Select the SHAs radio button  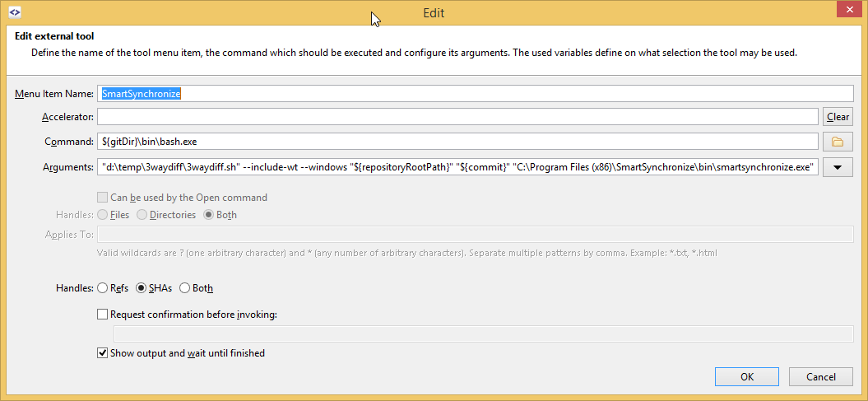coord(142,288)
